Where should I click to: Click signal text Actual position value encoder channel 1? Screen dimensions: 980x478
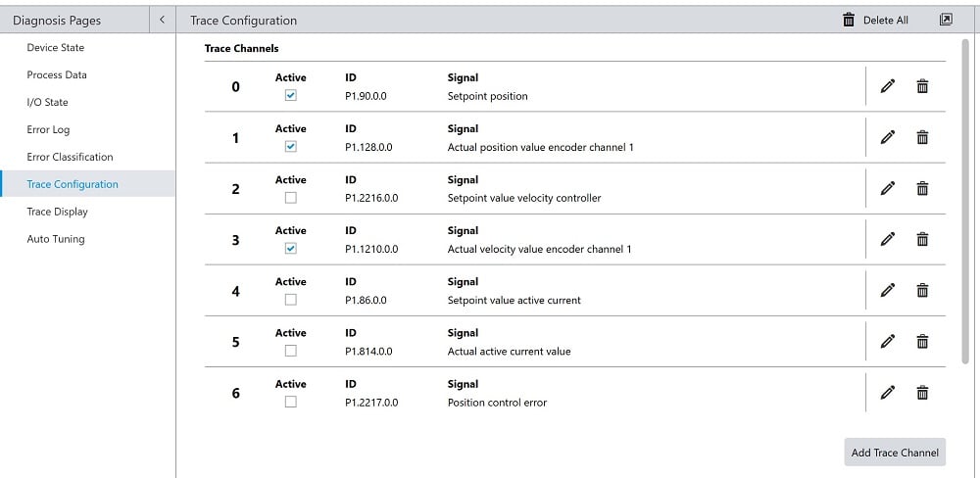541,148
